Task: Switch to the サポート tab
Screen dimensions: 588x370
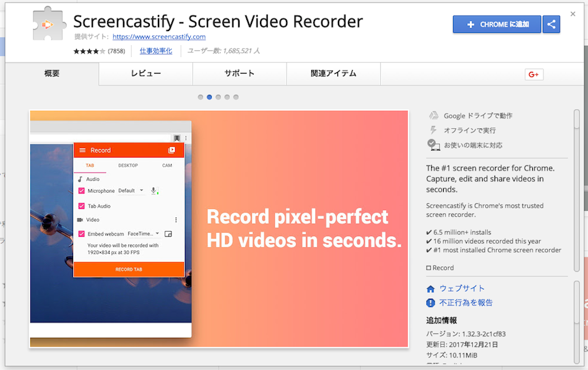Action: (x=240, y=74)
